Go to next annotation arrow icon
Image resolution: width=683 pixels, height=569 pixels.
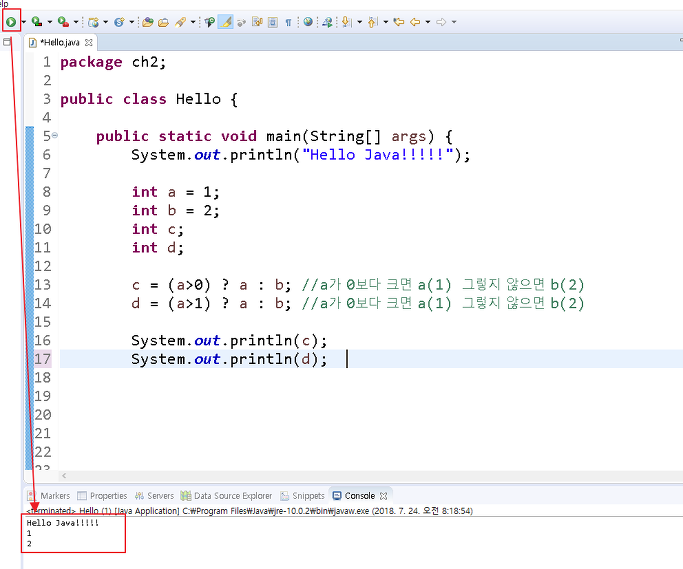[346, 22]
